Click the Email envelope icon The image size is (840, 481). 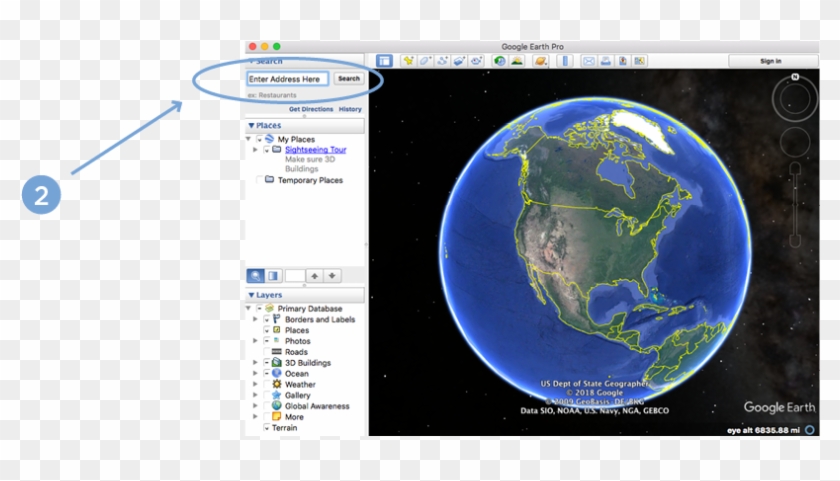click(x=589, y=61)
